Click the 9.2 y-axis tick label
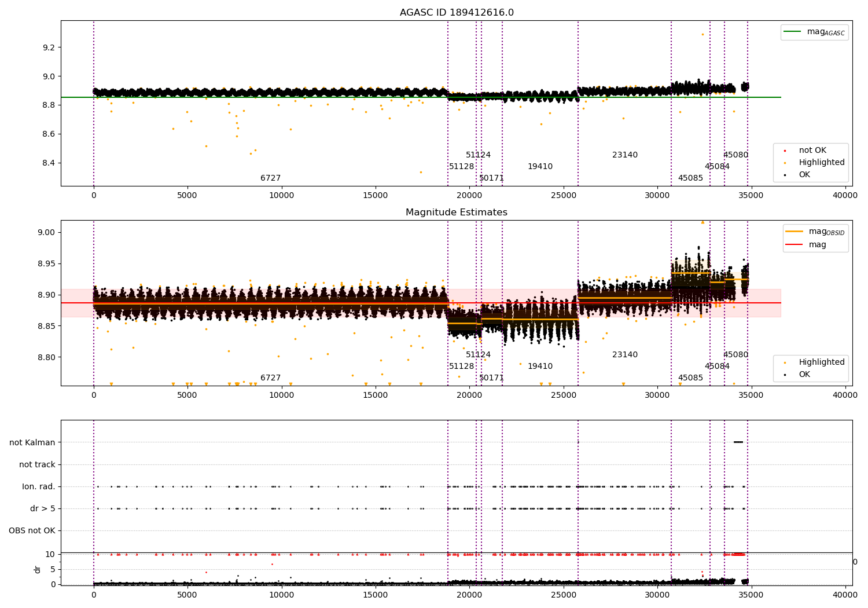 tap(49, 47)
